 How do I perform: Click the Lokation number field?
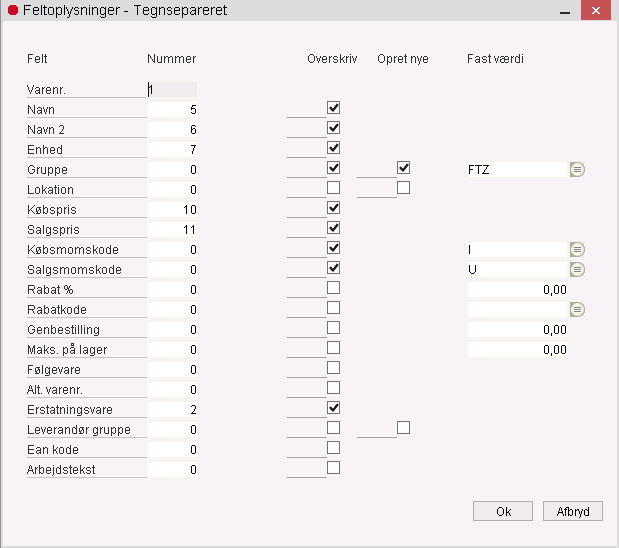(x=172, y=190)
